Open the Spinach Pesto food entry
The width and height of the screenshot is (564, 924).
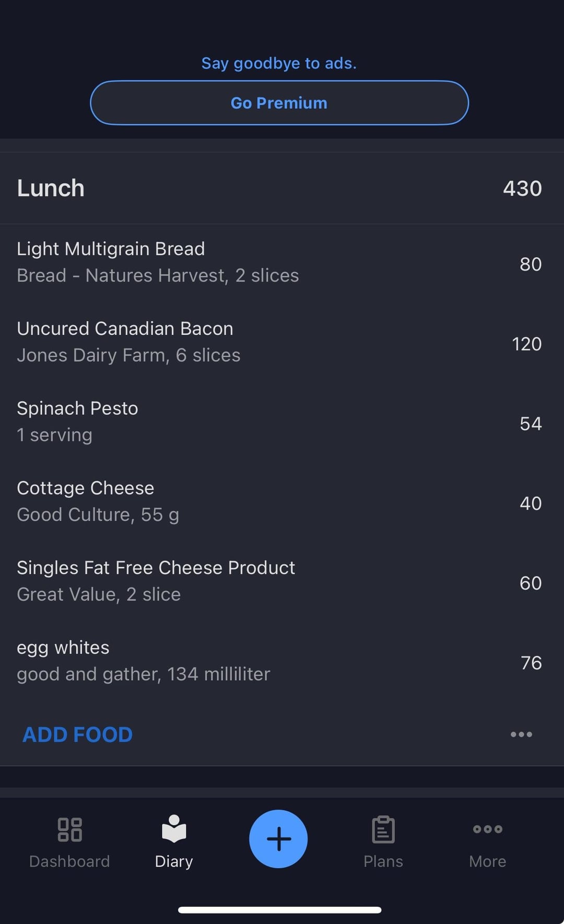click(x=77, y=422)
